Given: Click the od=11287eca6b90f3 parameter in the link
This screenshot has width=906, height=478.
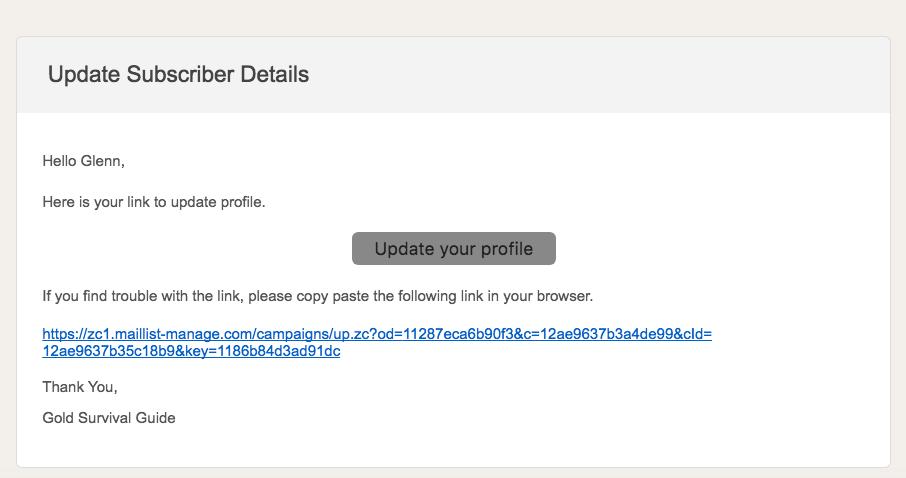Looking at the screenshot, I should click(445, 334).
